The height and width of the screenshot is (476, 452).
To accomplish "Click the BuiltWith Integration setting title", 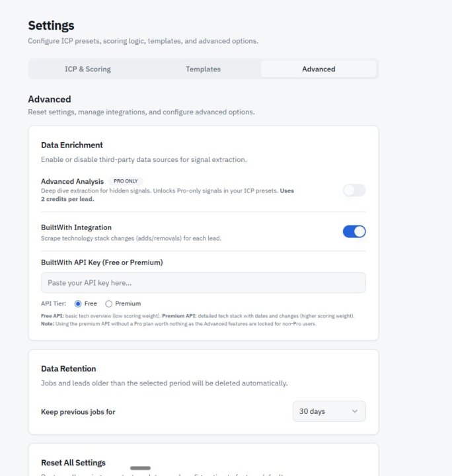I will click(76, 227).
